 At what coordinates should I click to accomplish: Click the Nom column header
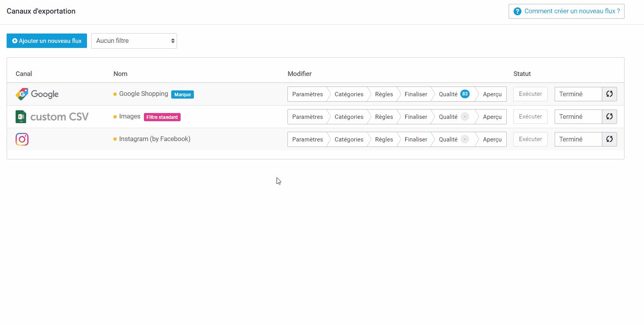(x=121, y=74)
